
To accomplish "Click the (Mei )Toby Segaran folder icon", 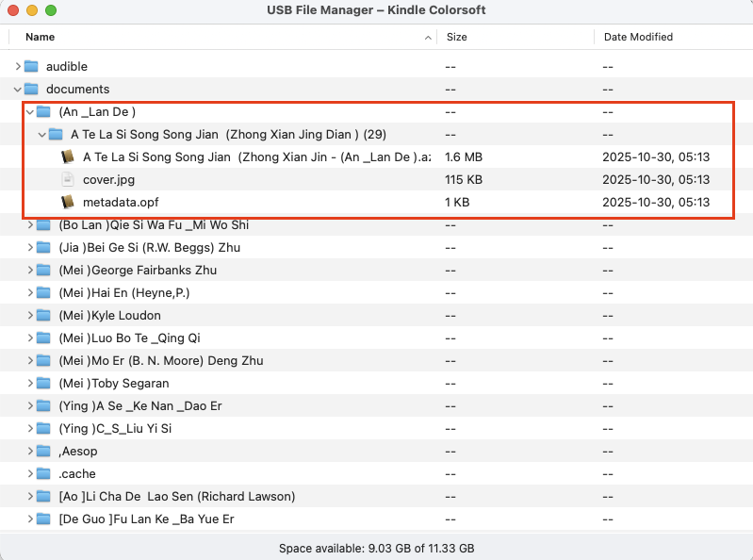I will click(43, 383).
